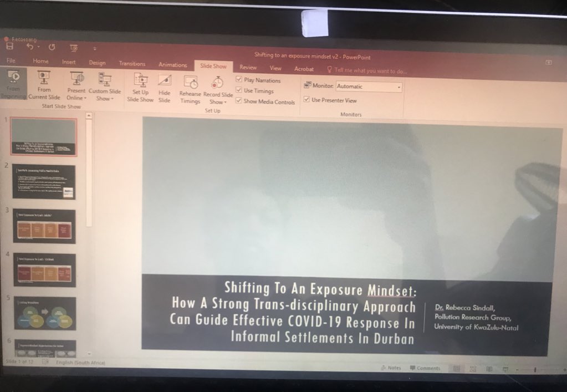The height and width of the screenshot is (392, 567).
Task: Open Monitor Automatic dropdown
Action: coord(399,87)
